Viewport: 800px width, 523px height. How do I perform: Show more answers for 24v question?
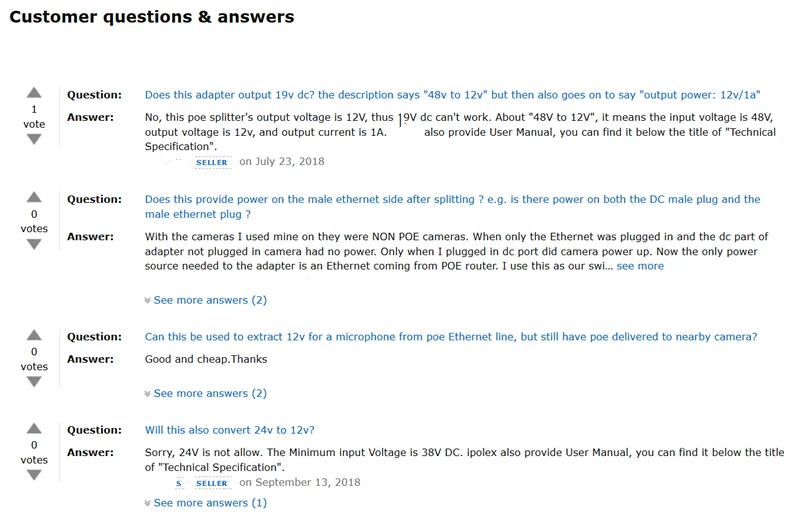pyautogui.click(x=206, y=503)
